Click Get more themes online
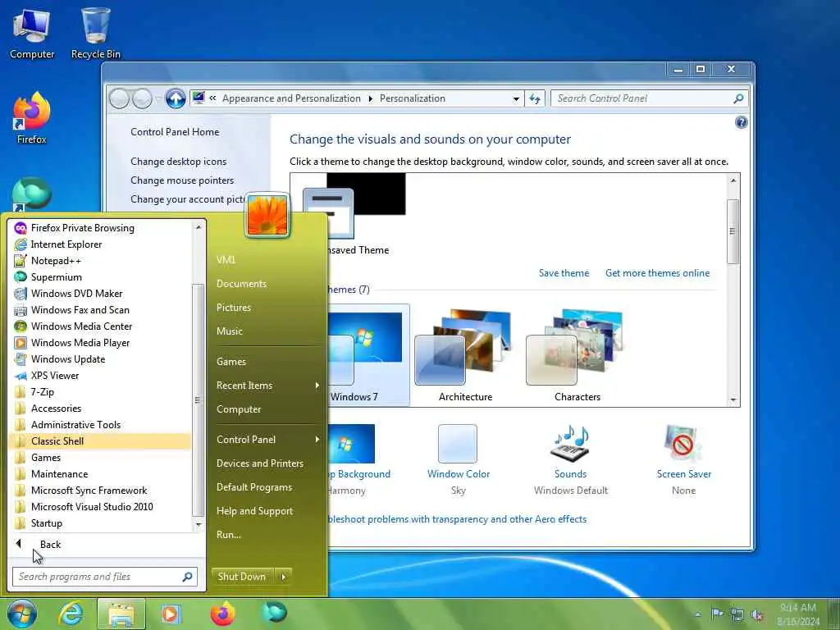The width and height of the screenshot is (840, 630). pos(657,273)
